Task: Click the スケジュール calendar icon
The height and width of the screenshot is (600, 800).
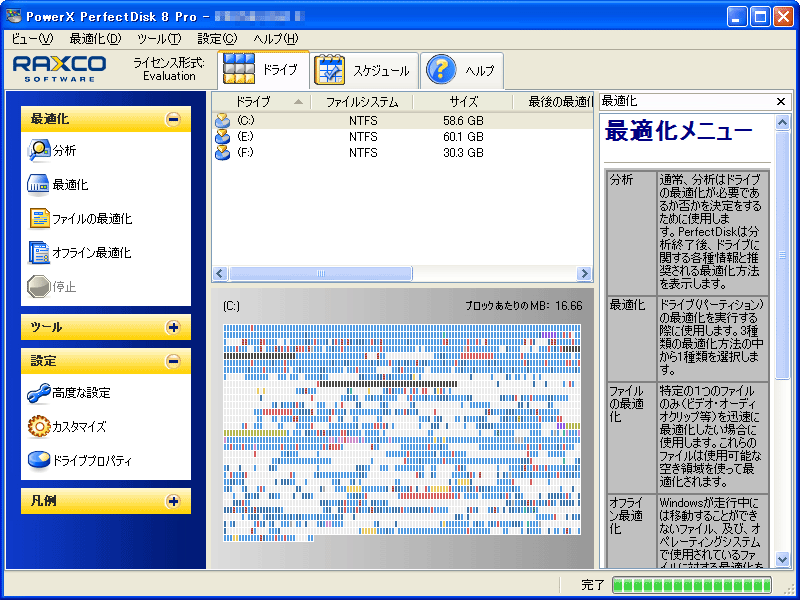Action: click(x=329, y=70)
